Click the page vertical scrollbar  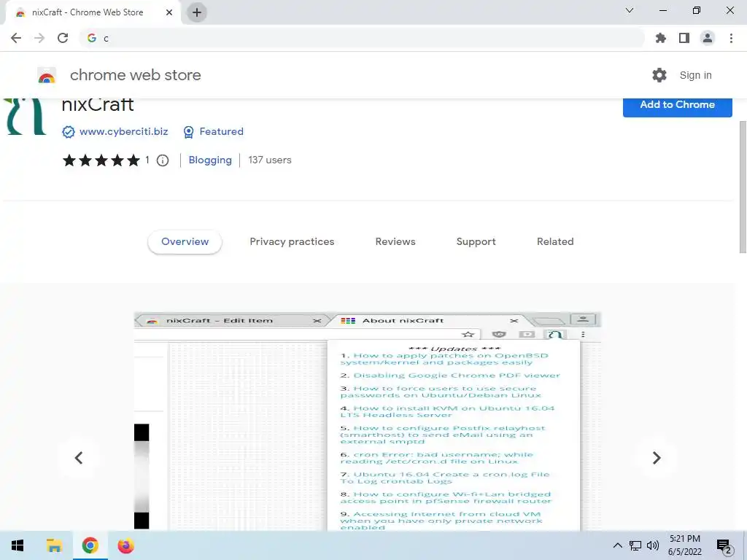coord(743,187)
